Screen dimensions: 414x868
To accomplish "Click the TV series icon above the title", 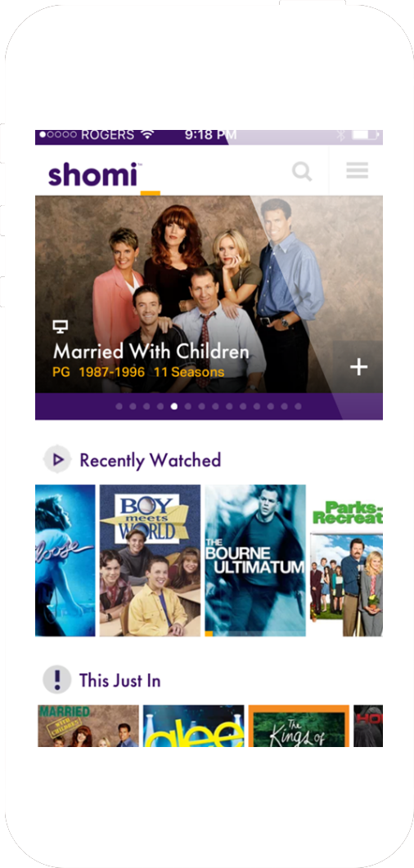I will 60,327.
